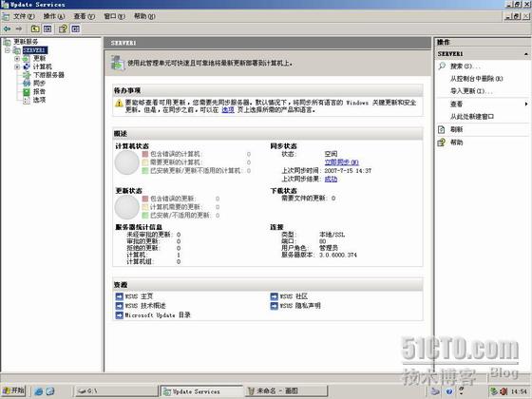
Task: Click the clock showing 14:54
Action: click(x=519, y=391)
